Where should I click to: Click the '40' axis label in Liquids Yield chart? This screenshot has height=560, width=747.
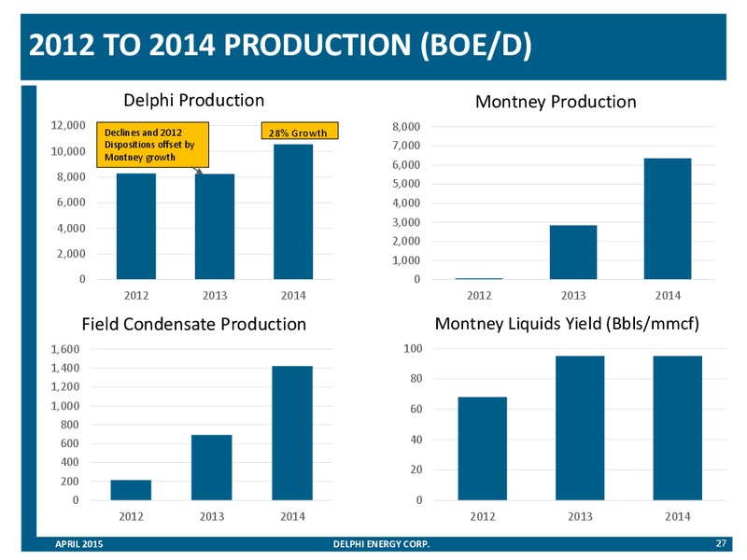416,440
